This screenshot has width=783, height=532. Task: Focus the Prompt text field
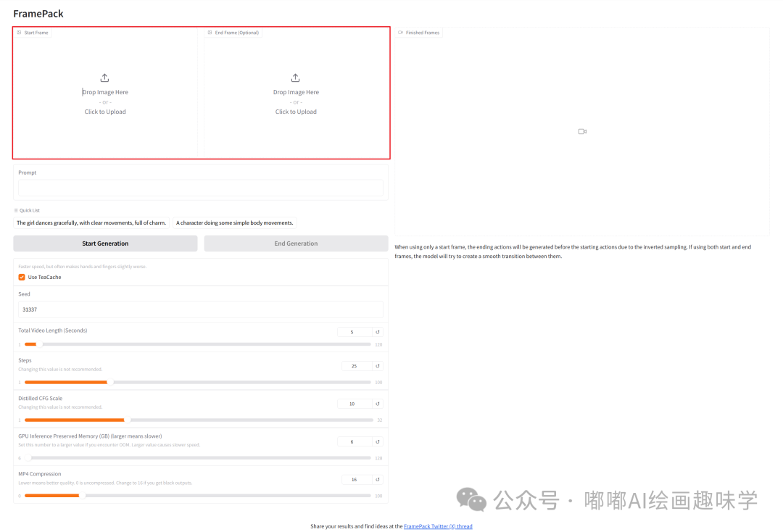click(201, 188)
